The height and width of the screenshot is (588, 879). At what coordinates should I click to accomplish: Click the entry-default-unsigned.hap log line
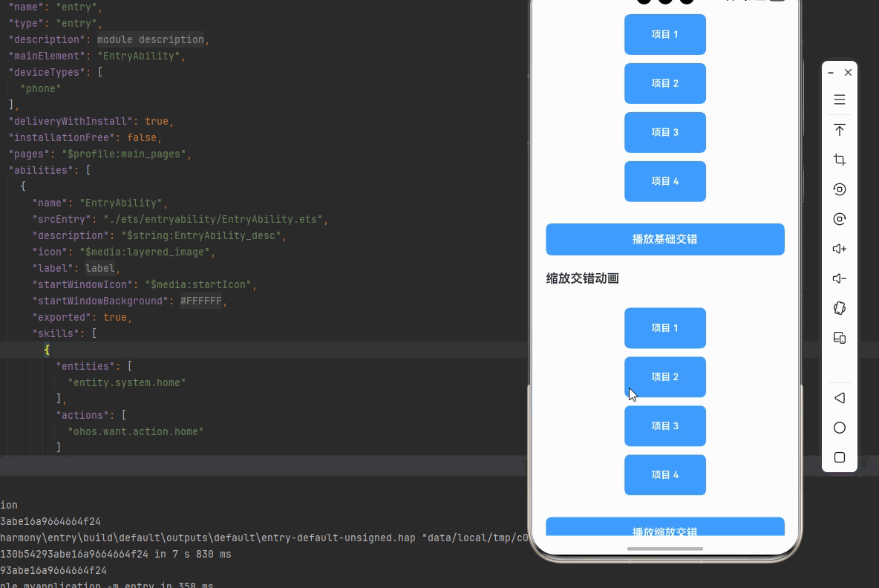click(x=264, y=538)
